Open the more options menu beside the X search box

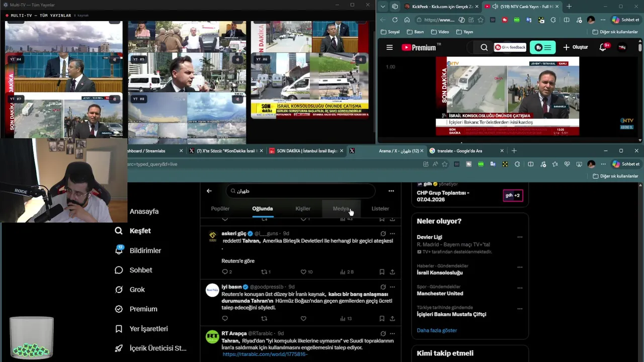click(391, 191)
